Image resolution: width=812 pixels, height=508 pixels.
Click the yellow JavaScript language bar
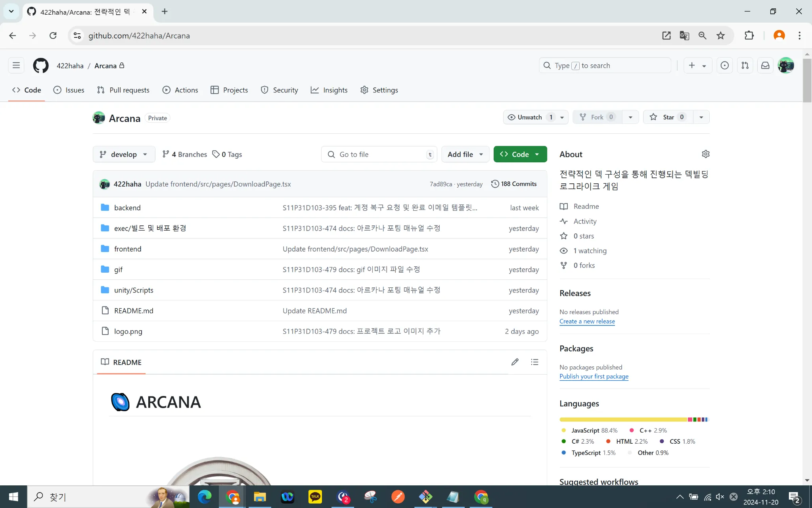pos(622,419)
